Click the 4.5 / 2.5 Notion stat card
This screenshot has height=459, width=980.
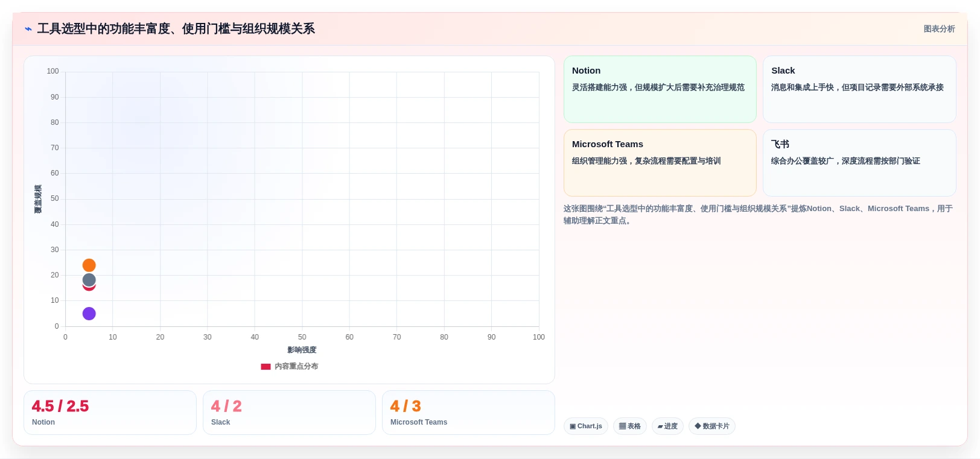click(x=110, y=413)
